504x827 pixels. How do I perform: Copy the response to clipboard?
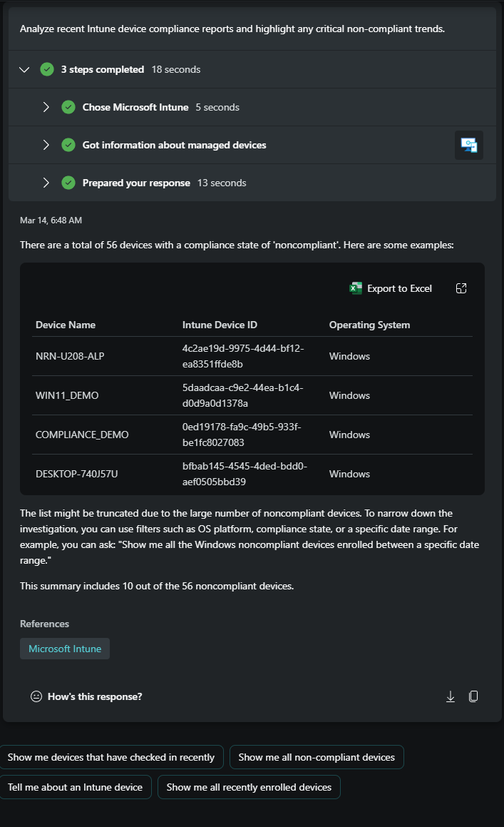473,696
